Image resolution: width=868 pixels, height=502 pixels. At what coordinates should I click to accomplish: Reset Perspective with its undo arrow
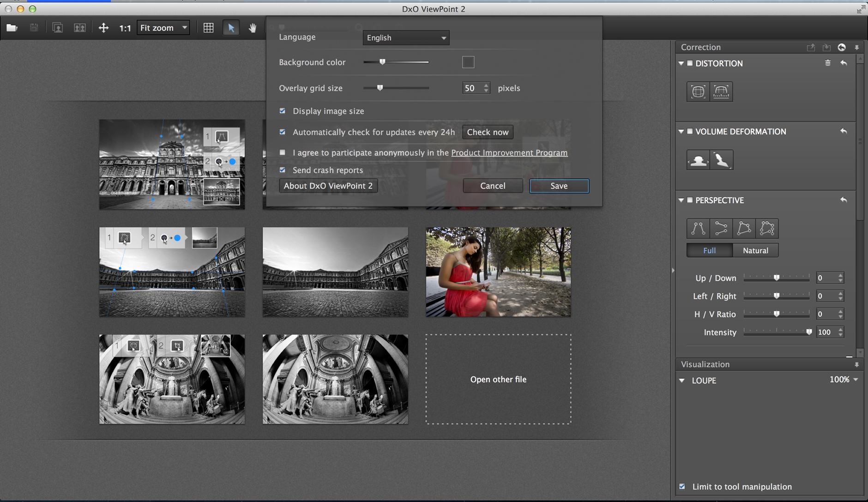point(844,200)
